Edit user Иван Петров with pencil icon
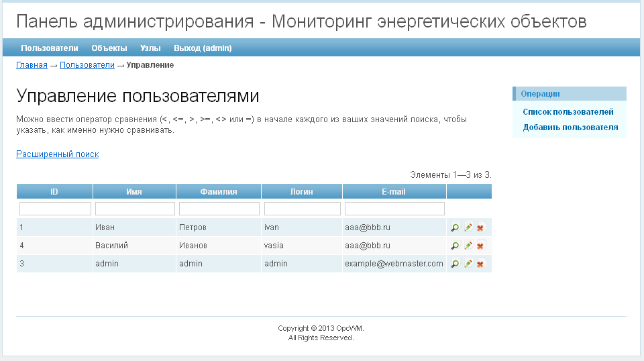Image resolution: width=644 pixels, height=361 pixels. [468, 227]
